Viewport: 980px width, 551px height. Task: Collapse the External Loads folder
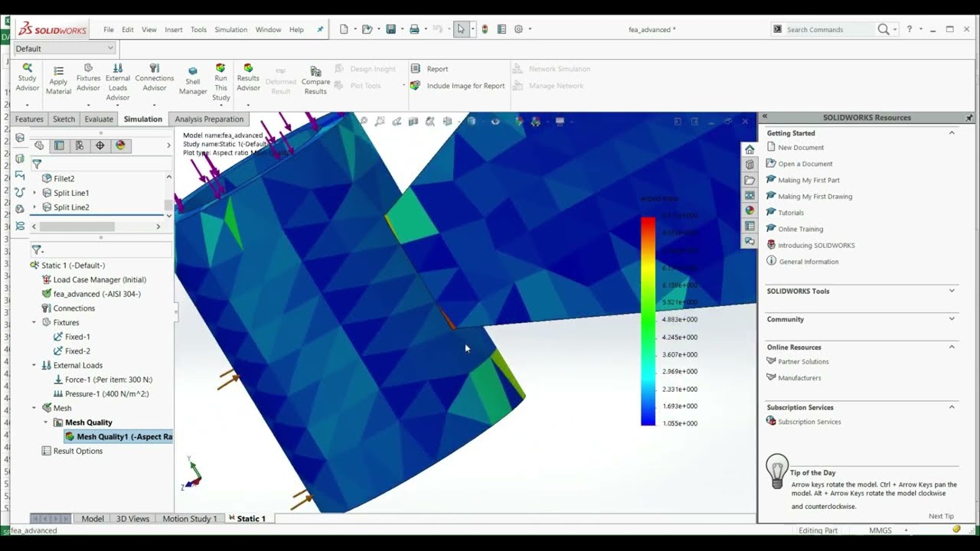click(x=34, y=366)
